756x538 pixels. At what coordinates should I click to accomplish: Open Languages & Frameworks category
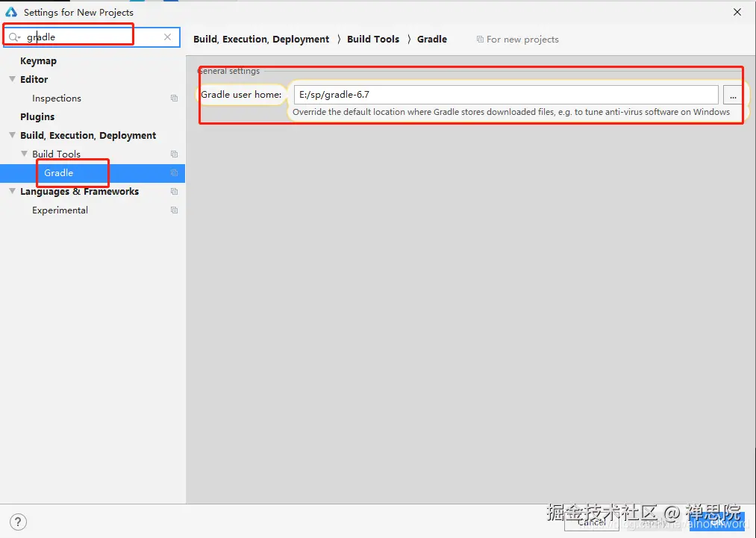[80, 191]
